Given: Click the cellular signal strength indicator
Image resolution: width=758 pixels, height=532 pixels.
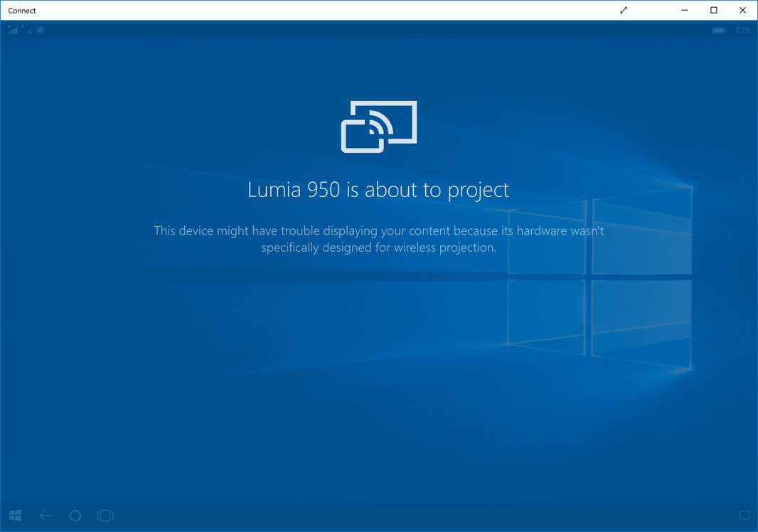Looking at the screenshot, I should (11, 30).
